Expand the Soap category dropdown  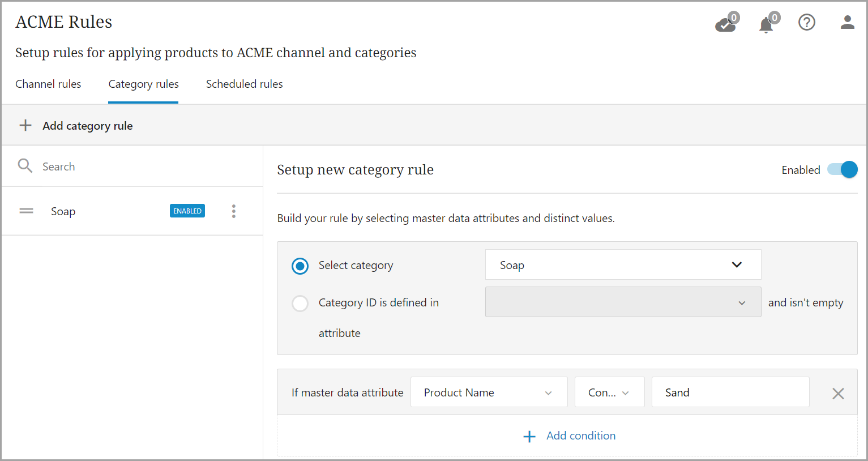[x=623, y=265]
